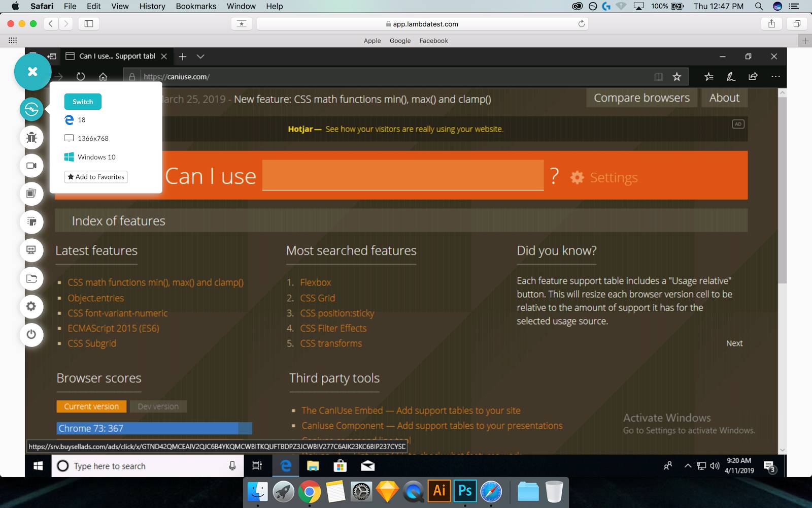Click the Windows taskbar search box
Screen dimensions: 812x508
click(147, 466)
